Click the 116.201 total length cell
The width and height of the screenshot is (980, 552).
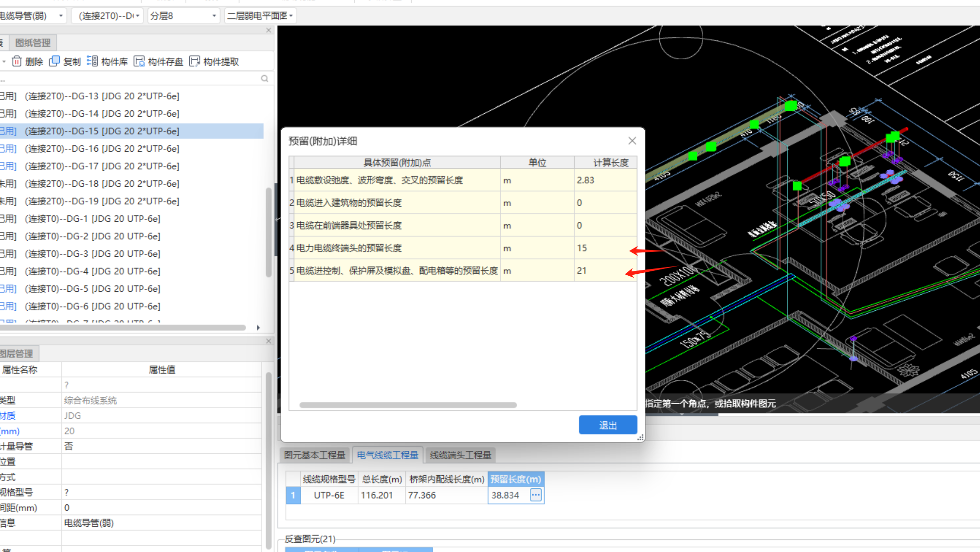382,495
